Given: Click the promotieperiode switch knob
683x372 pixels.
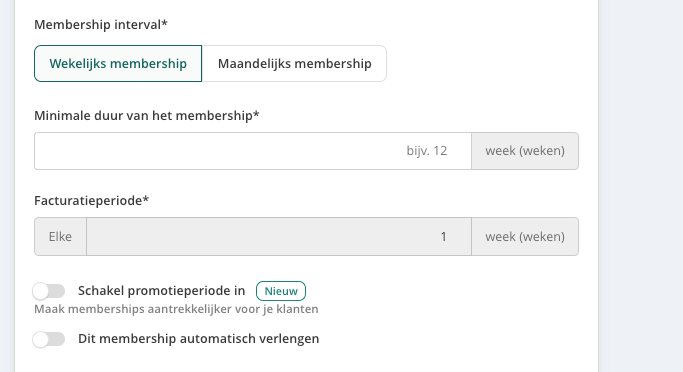Looking at the screenshot, I should coord(41,291).
